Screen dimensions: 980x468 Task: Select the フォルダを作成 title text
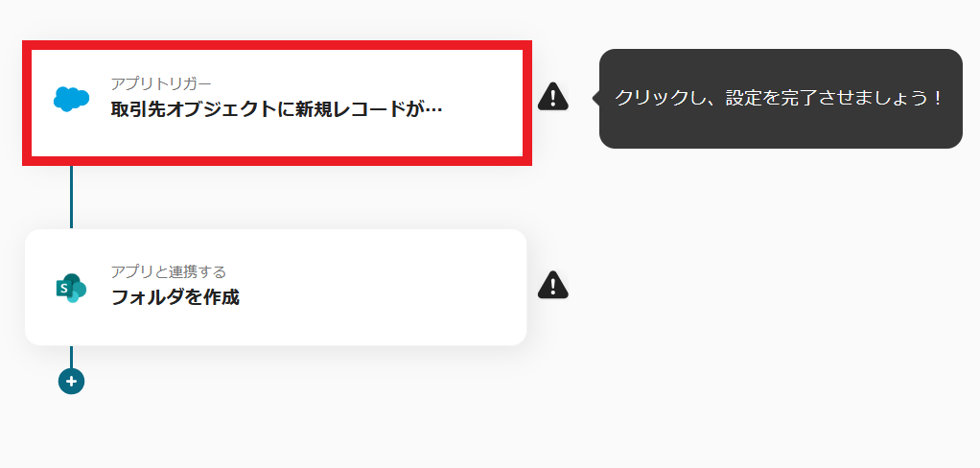pos(175,297)
